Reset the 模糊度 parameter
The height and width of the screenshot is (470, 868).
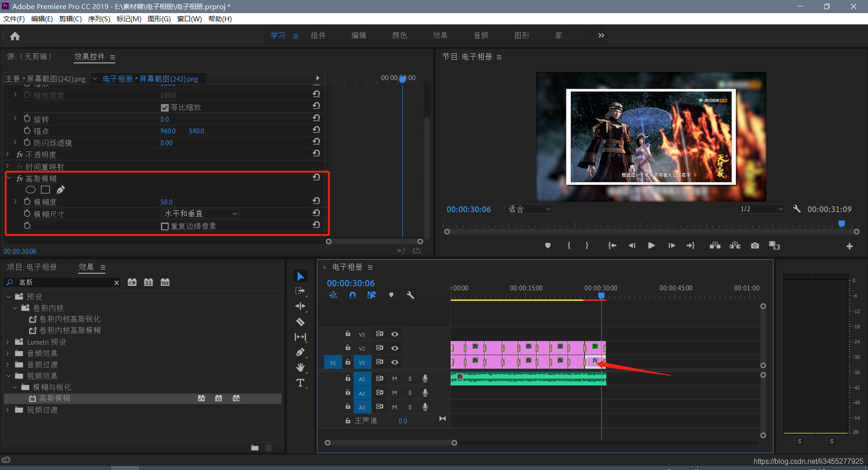click(x=316, y=201)
